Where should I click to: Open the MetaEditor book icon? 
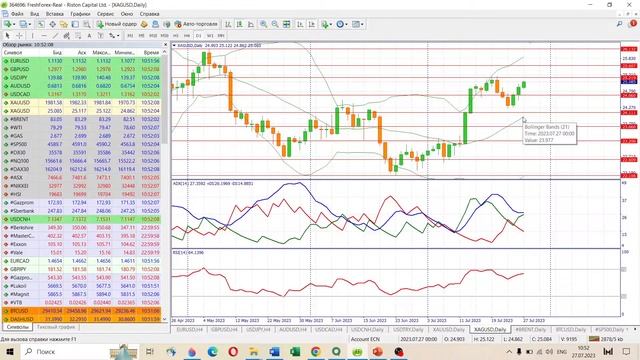click(x=144, y=24)
